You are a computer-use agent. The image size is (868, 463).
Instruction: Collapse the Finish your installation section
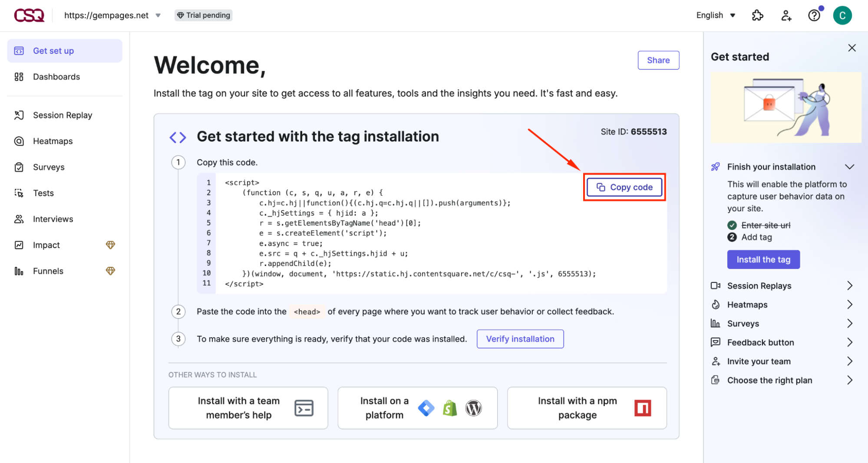tap(849, 167)
